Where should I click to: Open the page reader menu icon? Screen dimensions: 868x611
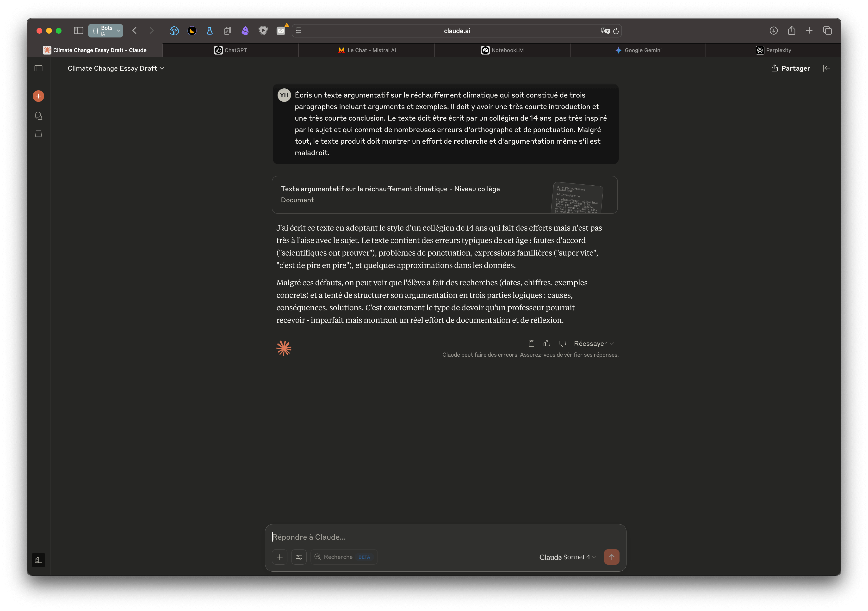[x=299, y=31]
